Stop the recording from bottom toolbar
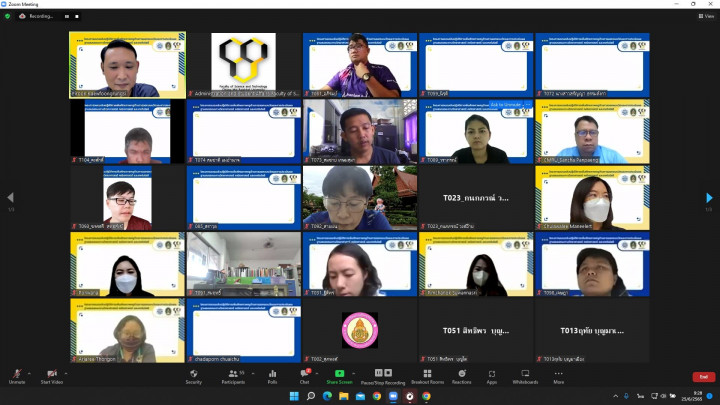Image resolution: width=720 pixels, height=405 pixels. tap(388, 373)
